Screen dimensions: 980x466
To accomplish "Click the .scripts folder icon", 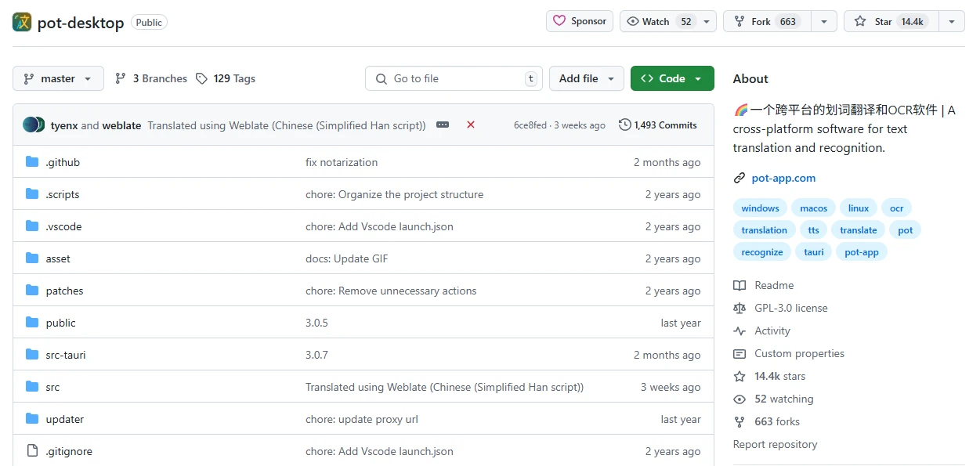I will (x=32, y=194).
